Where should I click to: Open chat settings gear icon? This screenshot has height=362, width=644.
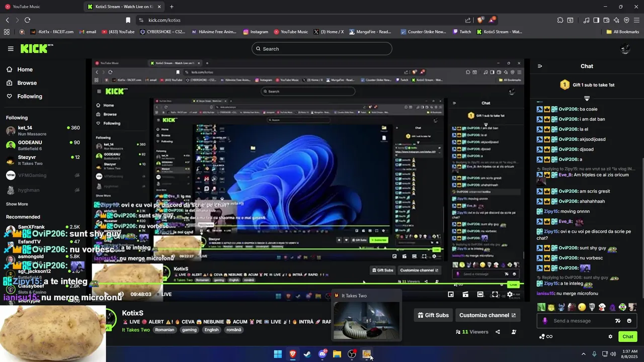tap(610, 336)
